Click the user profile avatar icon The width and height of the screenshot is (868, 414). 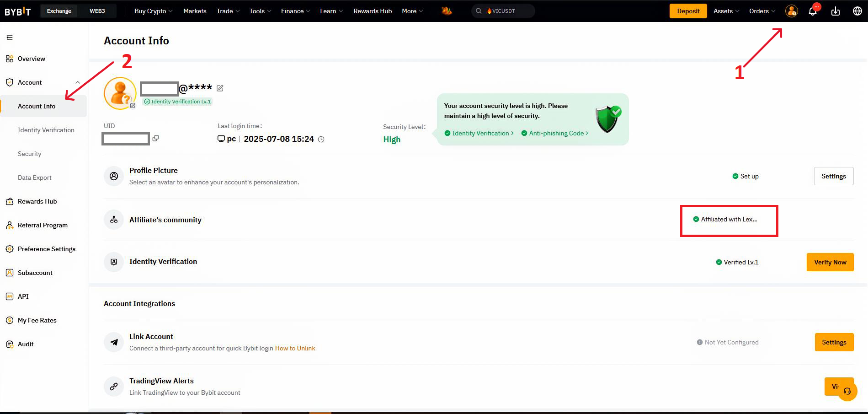(x=792, y=11)
